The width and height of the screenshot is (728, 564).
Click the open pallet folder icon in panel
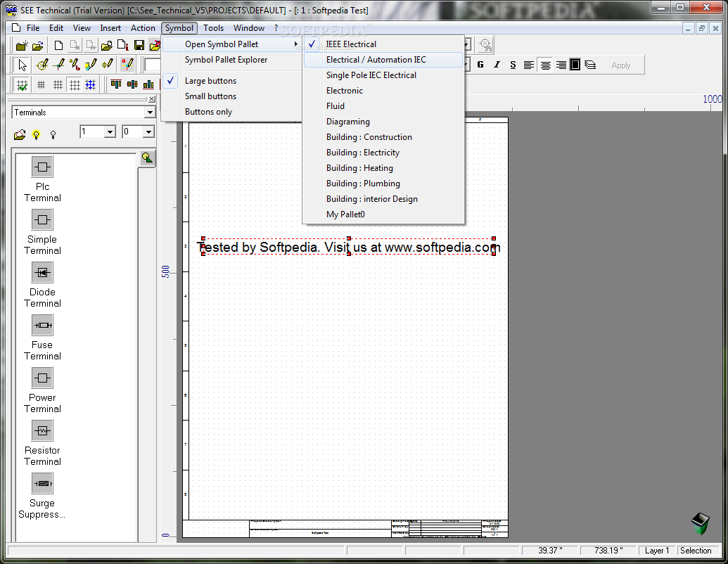[20, 134]
